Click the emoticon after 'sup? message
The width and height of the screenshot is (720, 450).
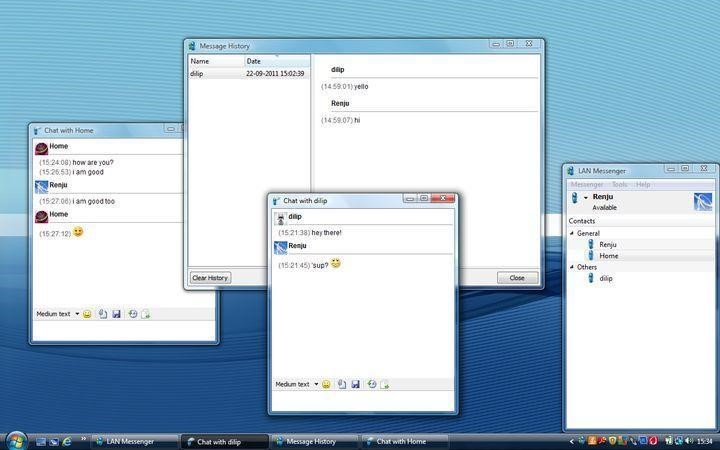(x=336, y=263)
